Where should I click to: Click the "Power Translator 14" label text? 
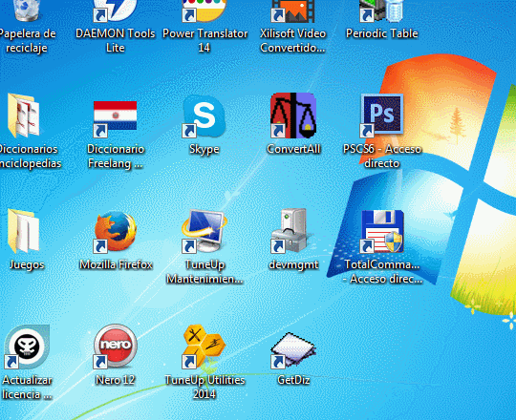pyautogui.click(x=204, y=41)
